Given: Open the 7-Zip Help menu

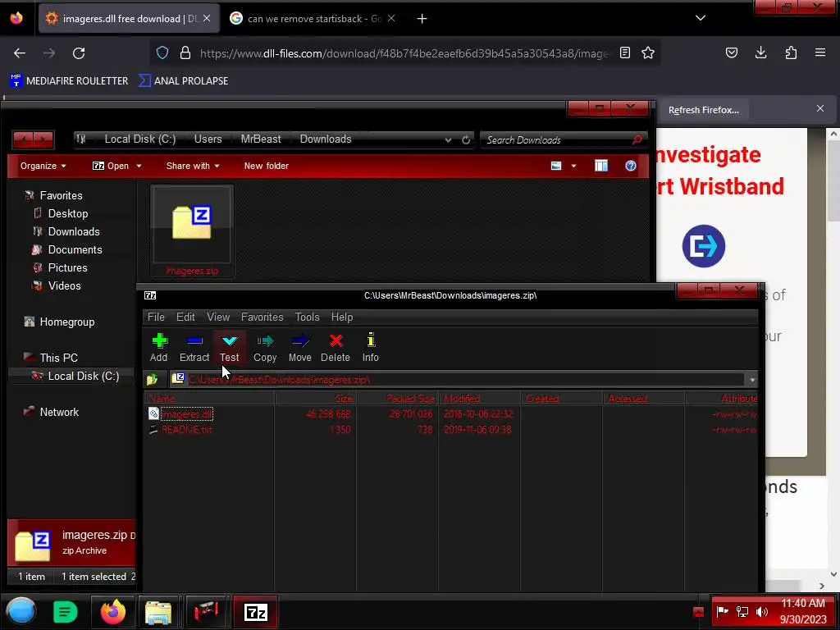Looking at the screenshot, I should [x=342, y=317].
